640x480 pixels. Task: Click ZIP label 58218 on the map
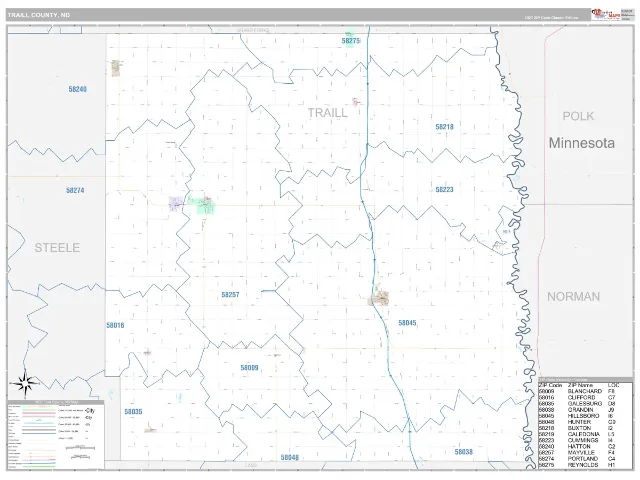click(444, 127)
